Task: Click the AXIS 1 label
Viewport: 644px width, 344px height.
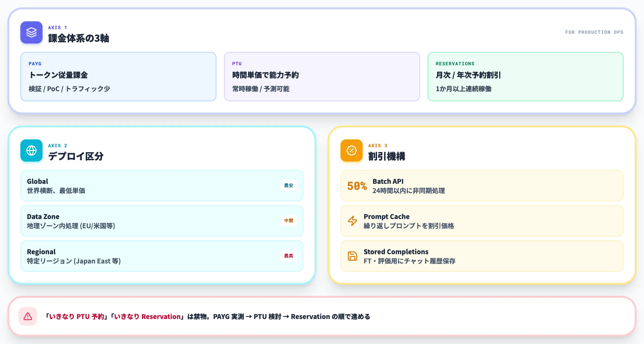Action: pyautogui.click(x=58, y=28)
